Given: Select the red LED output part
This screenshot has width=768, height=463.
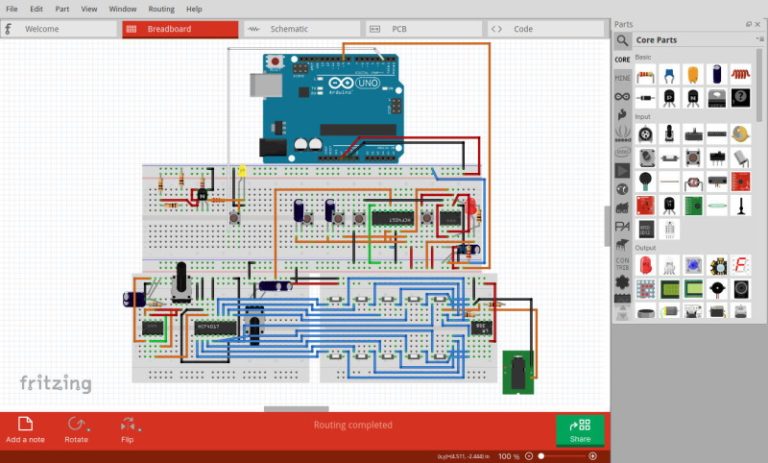Looking at the screenshot, I should 645,265.
